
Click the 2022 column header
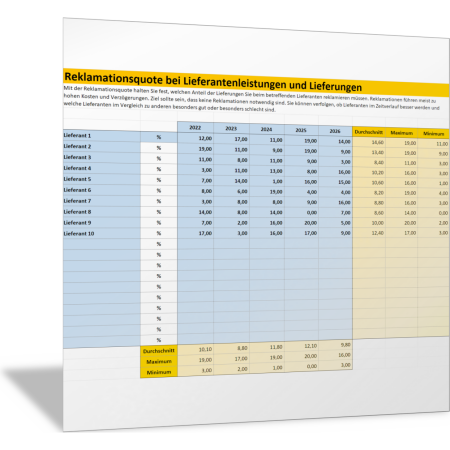(195, 127)
